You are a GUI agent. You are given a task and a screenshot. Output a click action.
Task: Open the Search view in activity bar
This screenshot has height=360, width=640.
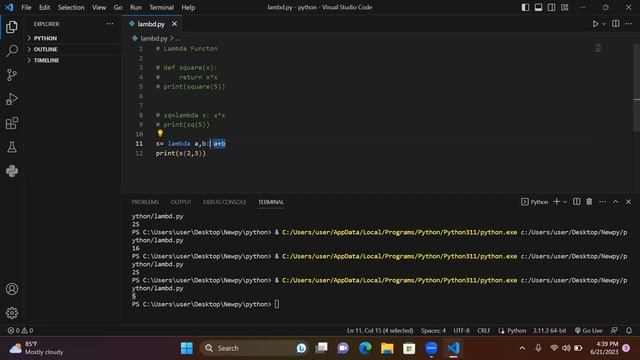point(12,51)
